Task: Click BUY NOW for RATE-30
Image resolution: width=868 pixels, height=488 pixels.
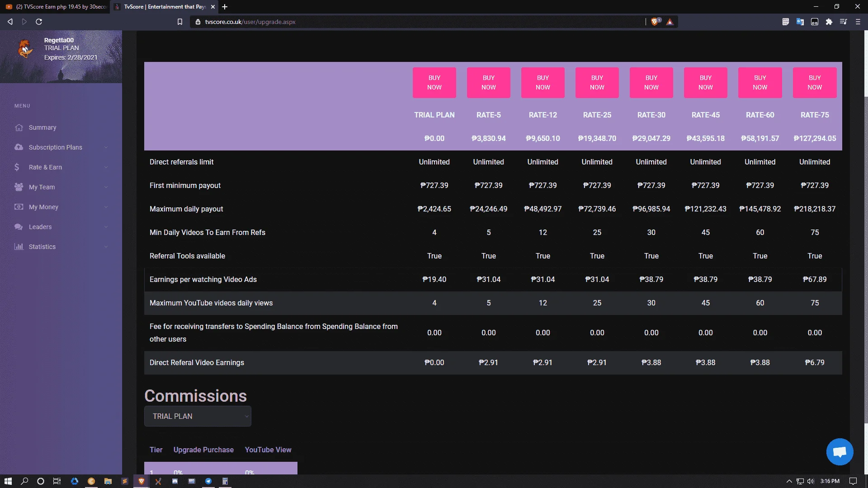Action: tap(651, 83)
